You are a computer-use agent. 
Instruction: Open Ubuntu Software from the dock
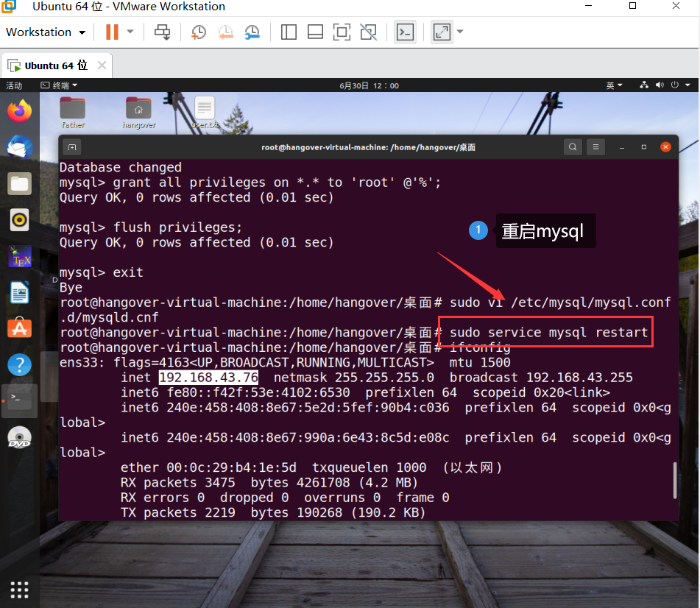tap(20, 328)
